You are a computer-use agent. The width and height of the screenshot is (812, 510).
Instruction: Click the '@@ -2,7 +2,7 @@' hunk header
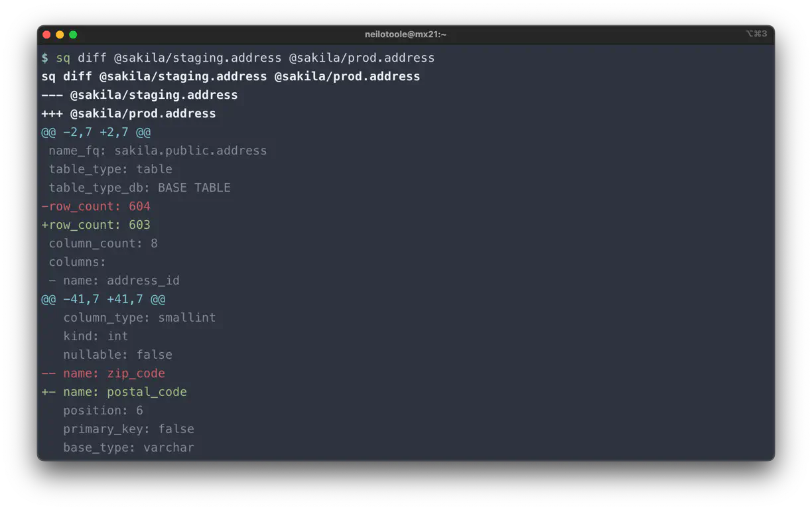click(96, 132)
